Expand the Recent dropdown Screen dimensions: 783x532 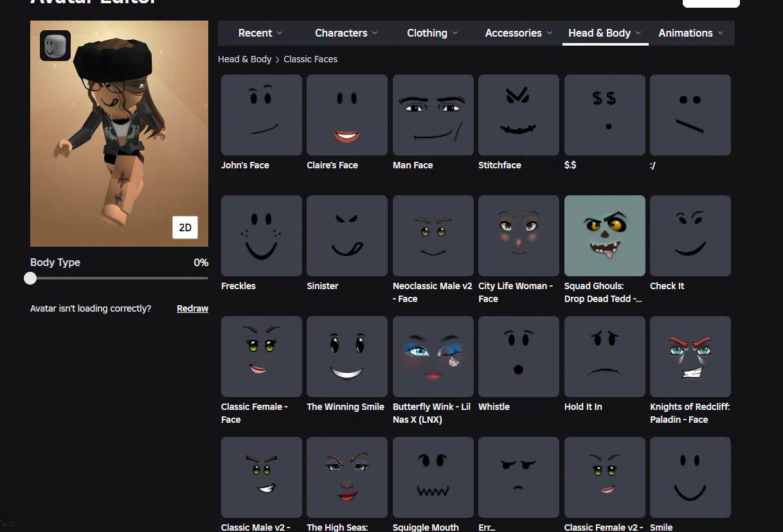coord(260,33)
